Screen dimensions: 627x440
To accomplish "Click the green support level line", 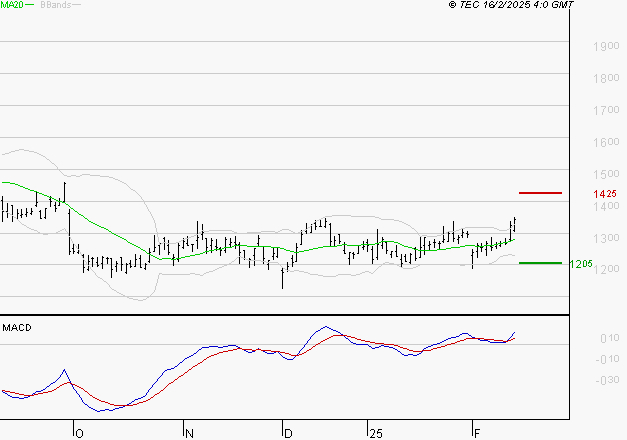I will (540, 263).
